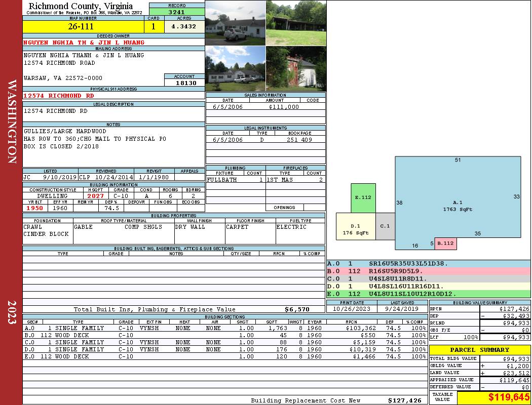Open the bottom-left house photo with white car

point(235,69)
